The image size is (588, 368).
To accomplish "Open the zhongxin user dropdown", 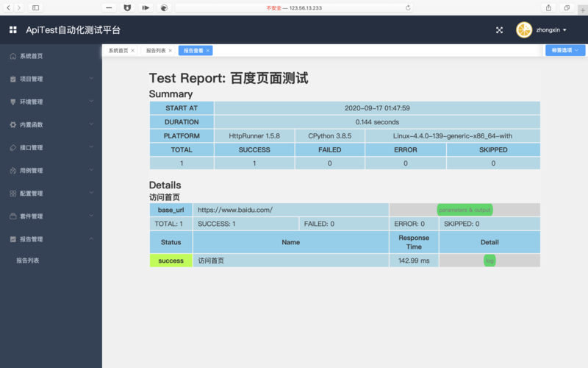I will coord(551,30).
